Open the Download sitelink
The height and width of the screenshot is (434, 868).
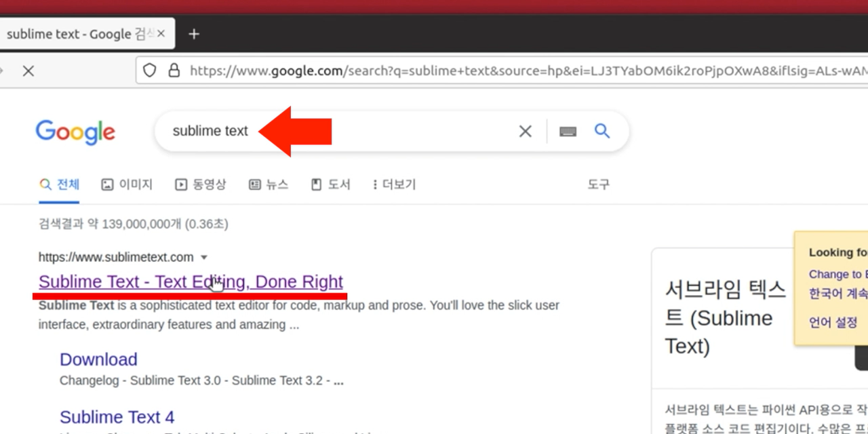tap(98, 359)
